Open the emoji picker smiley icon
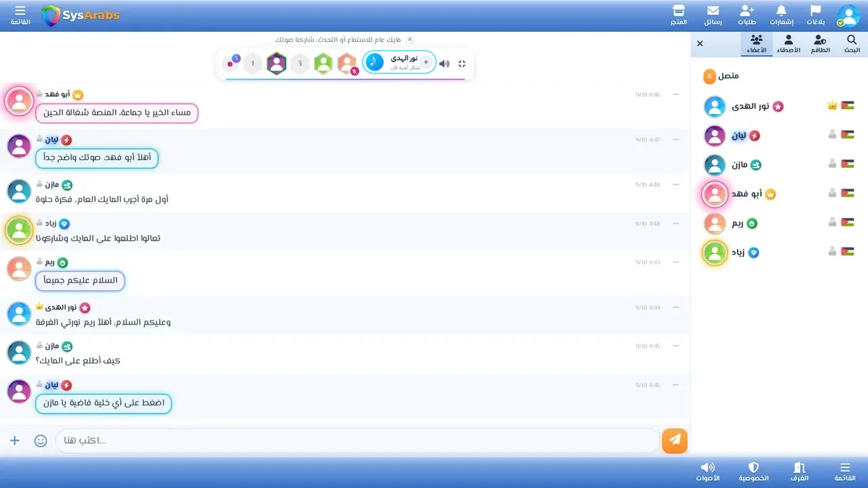 coord(41,441)
